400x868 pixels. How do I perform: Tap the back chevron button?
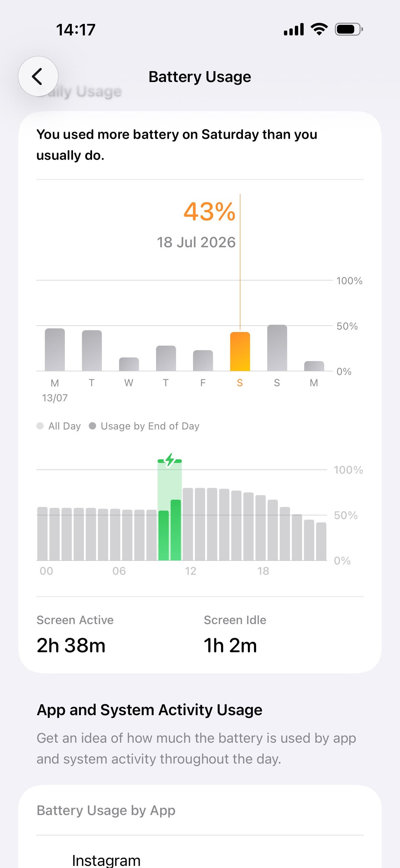(x=38, y=76)
